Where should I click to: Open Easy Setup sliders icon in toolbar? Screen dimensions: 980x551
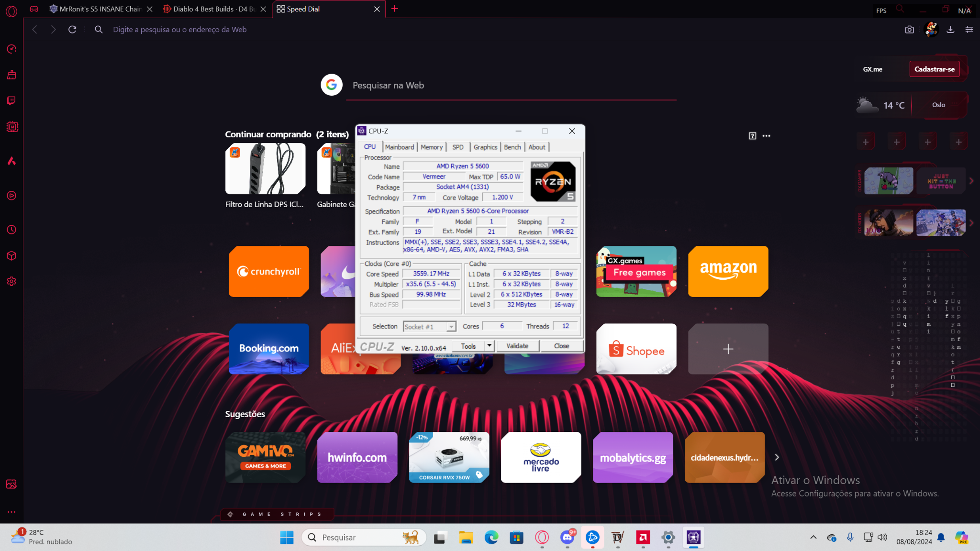pos(969,30)
